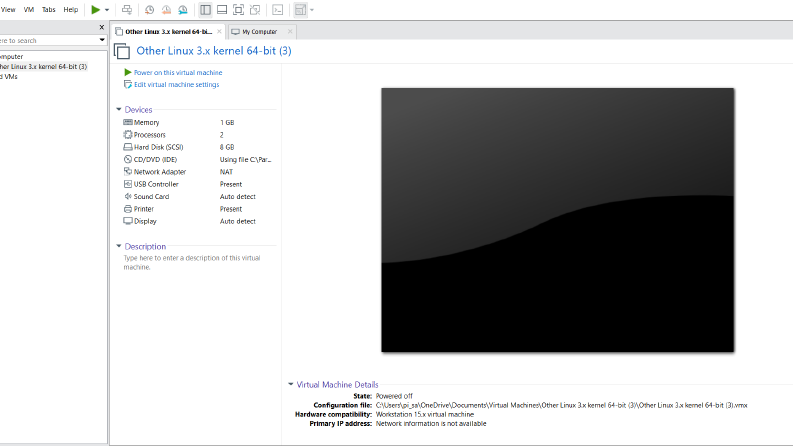Click the Sound Card icon
This screenshot has height=446, width=793.
tap(128, 196)
